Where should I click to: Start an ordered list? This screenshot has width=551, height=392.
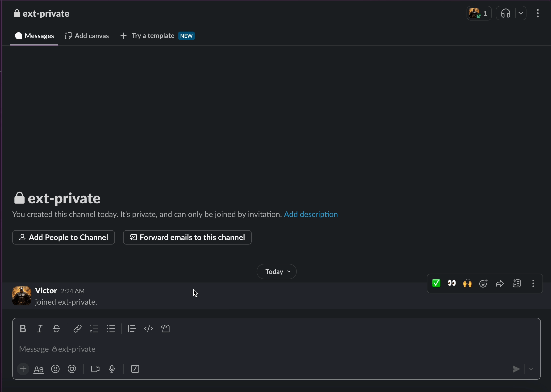coord(94,329)
